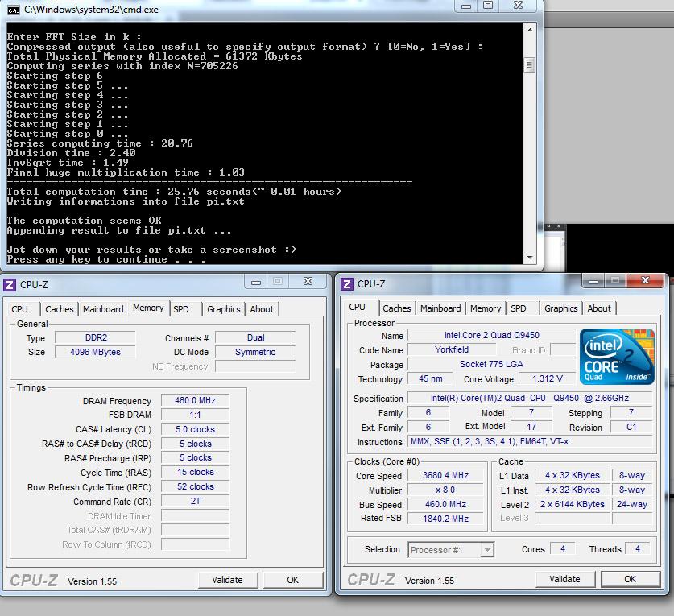674x616 pixels.
Task: Open Caches tab in Memory window
Action: (60, 309)
